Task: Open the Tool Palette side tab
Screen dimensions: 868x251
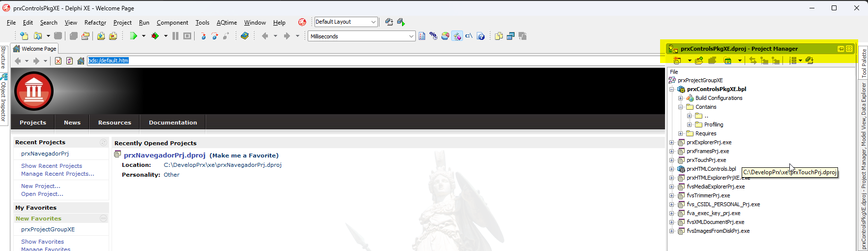Action: click(864, 63)
